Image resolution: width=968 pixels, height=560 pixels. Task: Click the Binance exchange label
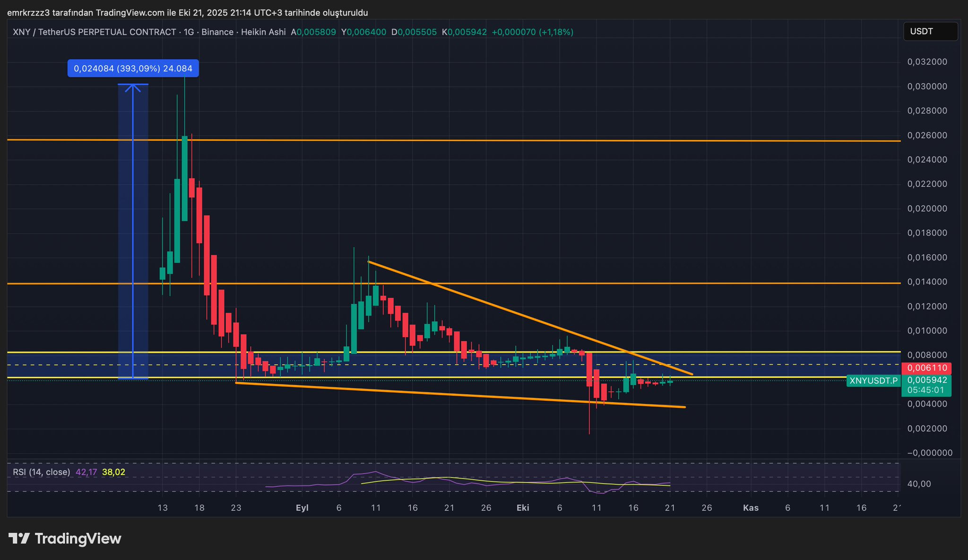pyautogui.click(x=217, y=32)
